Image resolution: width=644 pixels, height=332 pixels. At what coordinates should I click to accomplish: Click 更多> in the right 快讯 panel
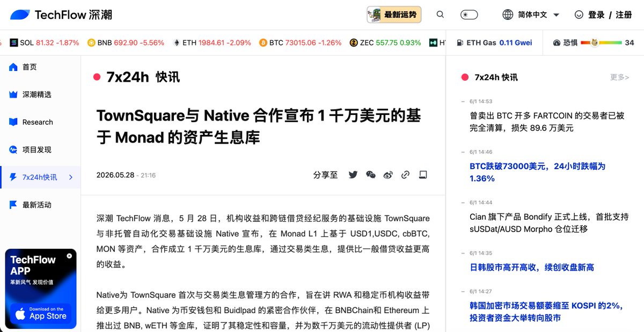pos(619,77)
